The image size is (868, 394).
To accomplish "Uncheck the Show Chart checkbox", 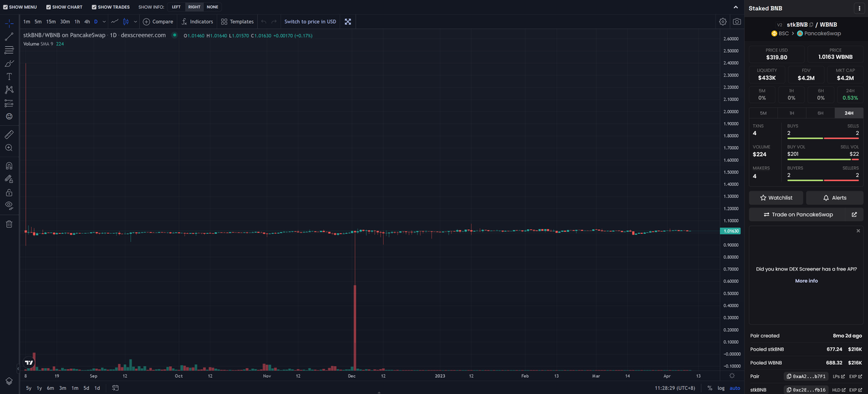I will coord(49,7).
